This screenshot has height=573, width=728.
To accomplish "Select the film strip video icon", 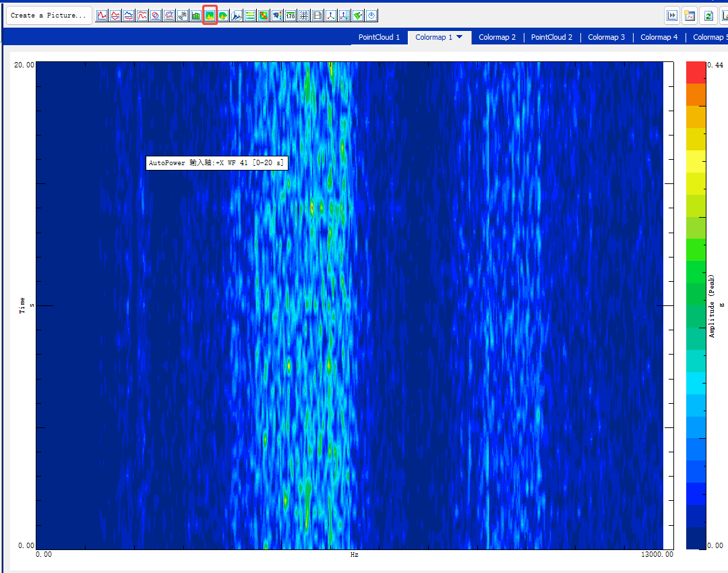I will pyautogui.click(x=317, y=16).
